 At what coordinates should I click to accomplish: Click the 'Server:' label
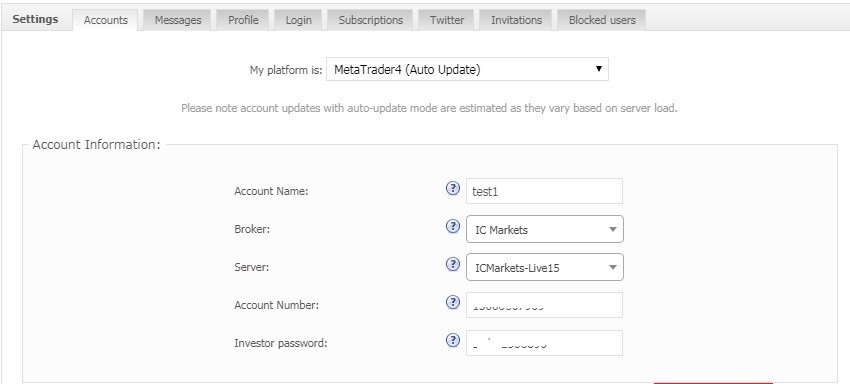(x=252, y=267)
